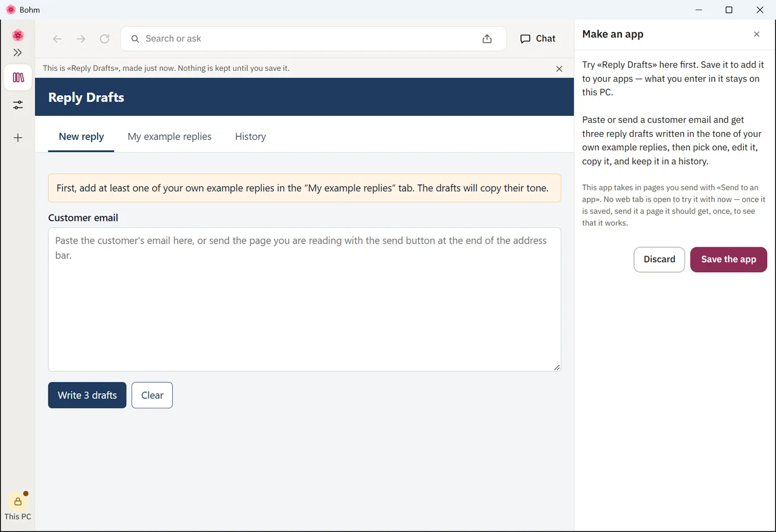
Task: Click into the Customer email text area
Action: point(304,299)
